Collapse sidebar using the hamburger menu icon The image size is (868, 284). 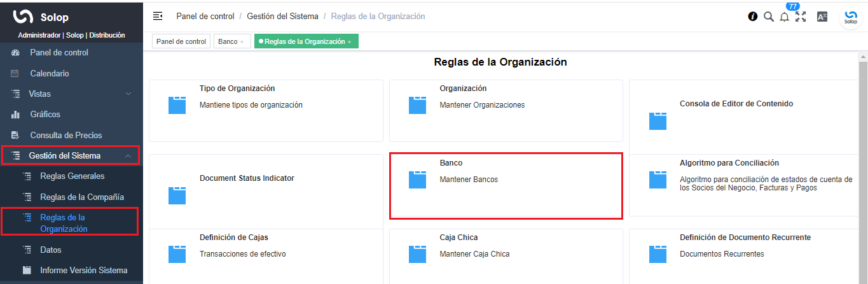click(x=158, y=16)
